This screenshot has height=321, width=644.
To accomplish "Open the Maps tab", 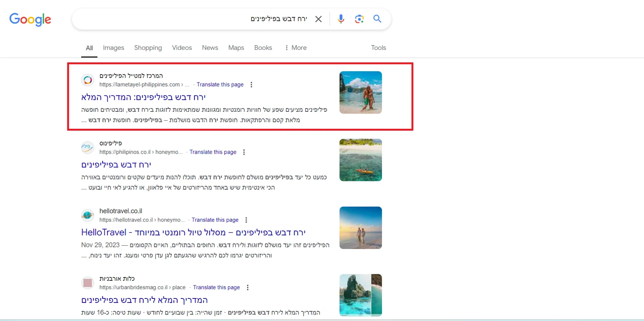I will pos(236,47).
